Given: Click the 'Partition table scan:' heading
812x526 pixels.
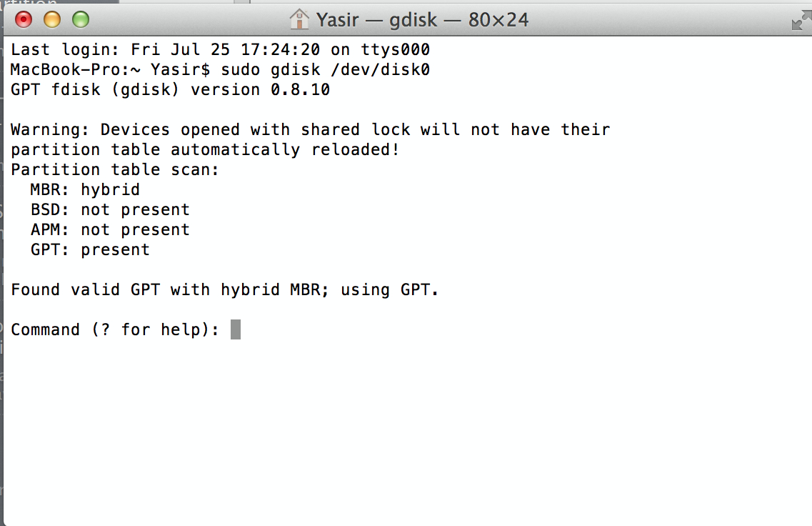Looking at the screenshot, I should tap(115, 170).
